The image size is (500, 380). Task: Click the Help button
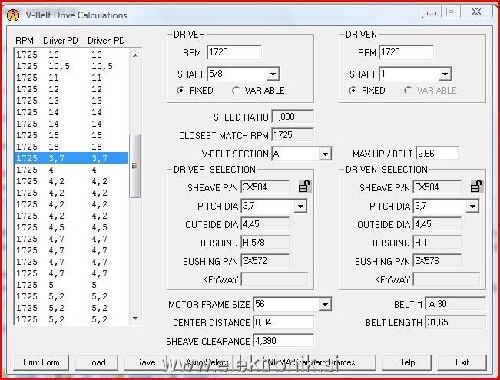tap(407, 362)
